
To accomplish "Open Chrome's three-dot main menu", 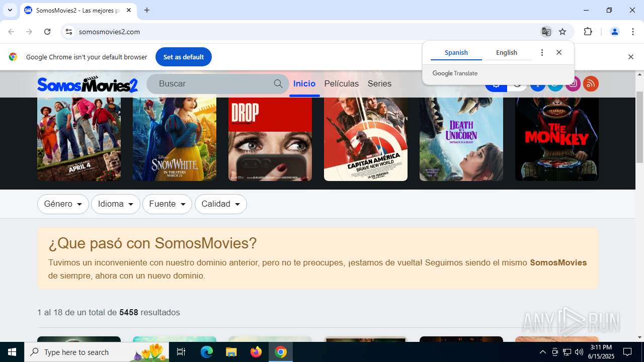I will pos(633,32).
